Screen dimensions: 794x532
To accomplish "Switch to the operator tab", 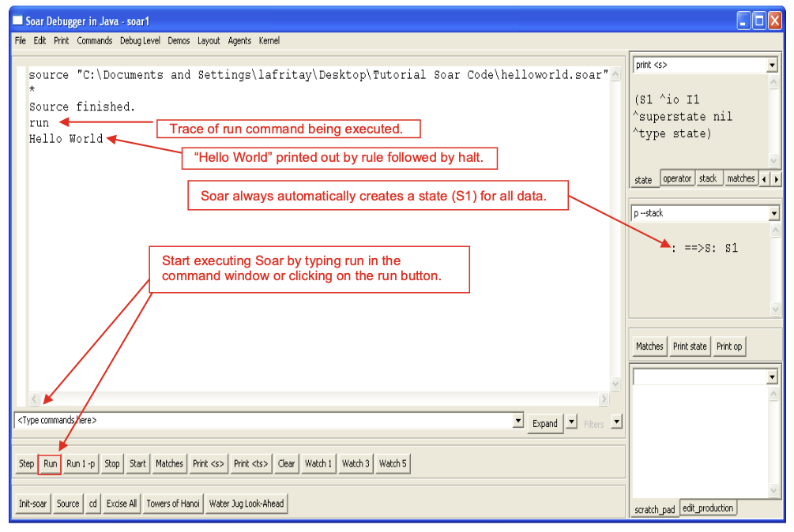I will [x=676, y=178].
